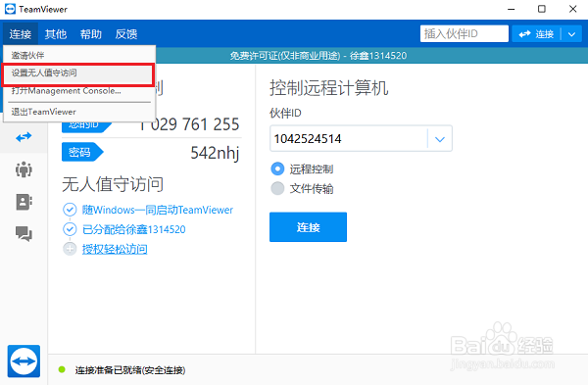Screen dimensions: 588x385
Task: Focus the 插入伙伴ID input field
Action: [465, 33]
